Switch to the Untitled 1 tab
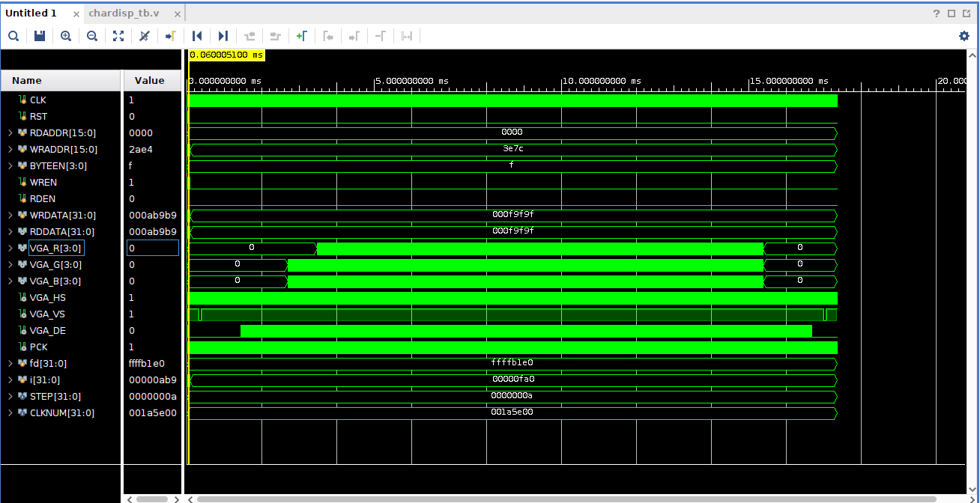Screen dimensions: 980x503 [31, 13]
